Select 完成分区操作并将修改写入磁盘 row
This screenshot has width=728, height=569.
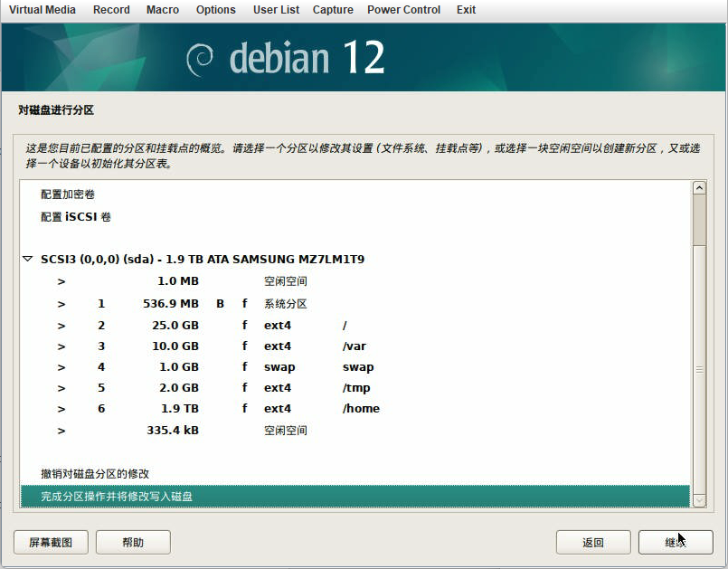point(355,496)
